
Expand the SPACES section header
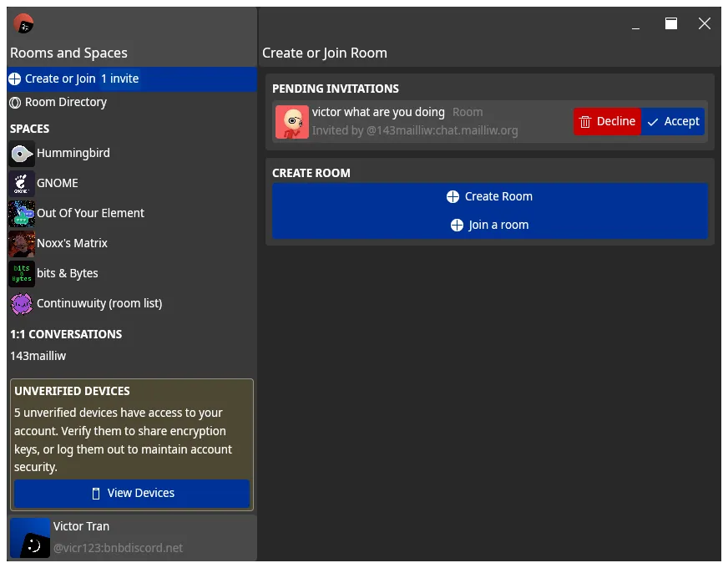click(x=29, y=129)
